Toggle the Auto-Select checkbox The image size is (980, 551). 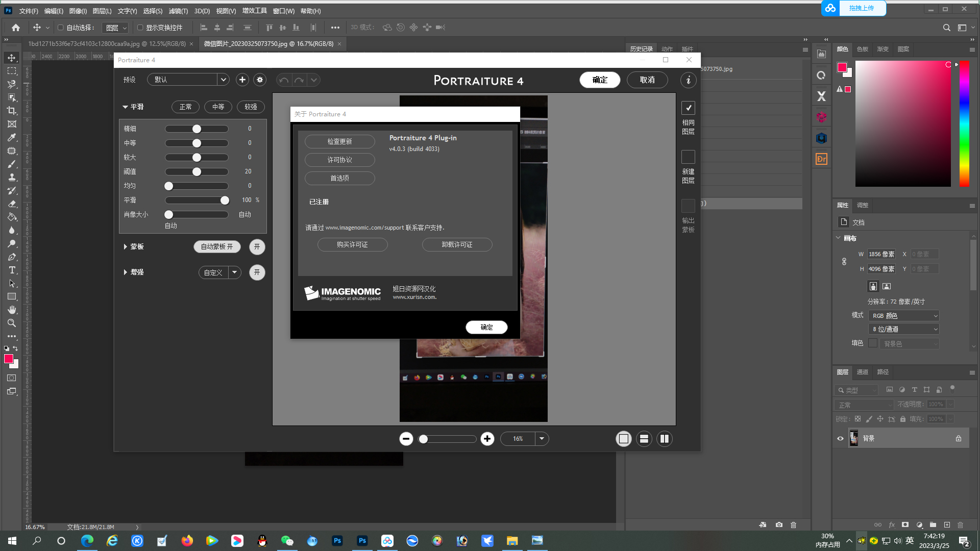(60, 28)
